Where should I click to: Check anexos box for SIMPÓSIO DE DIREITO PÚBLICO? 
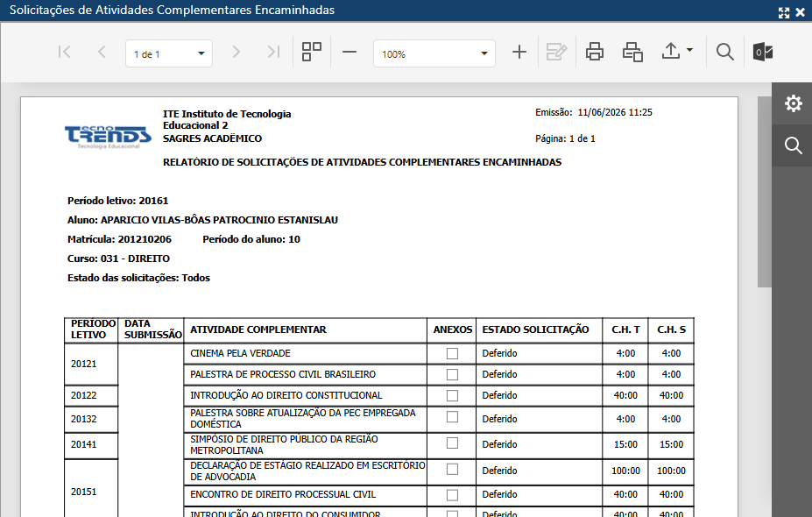pos(452,443)
